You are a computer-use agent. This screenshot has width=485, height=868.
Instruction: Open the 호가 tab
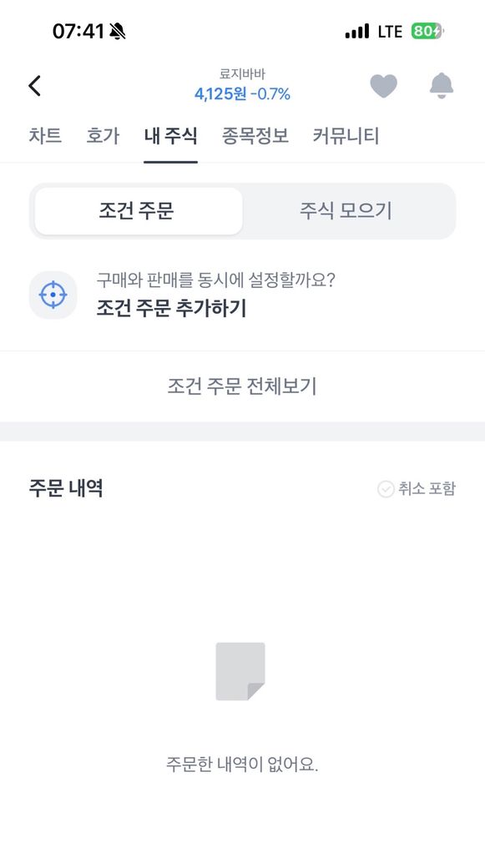[x=103, y=135]
